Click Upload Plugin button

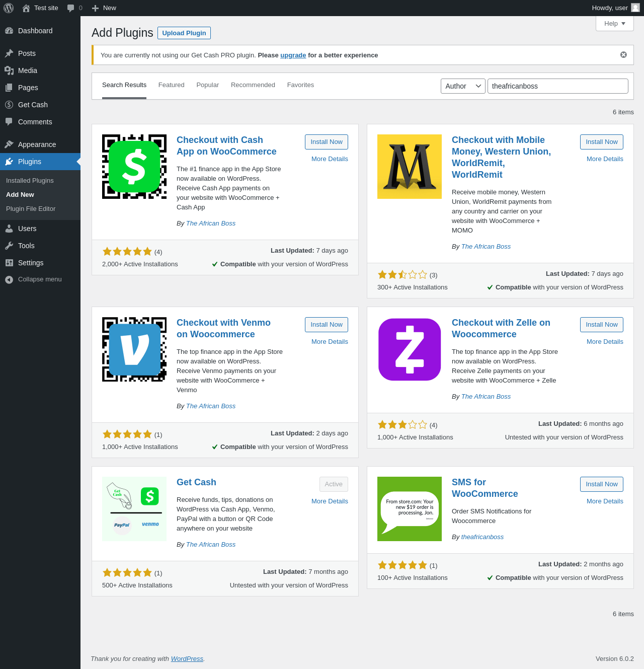tap(184, 33)
